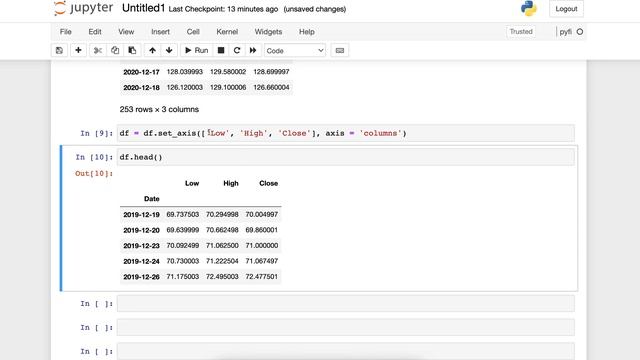Click the Low column header in output
This screenshot has height=360, width=640.
click(192, 183)
